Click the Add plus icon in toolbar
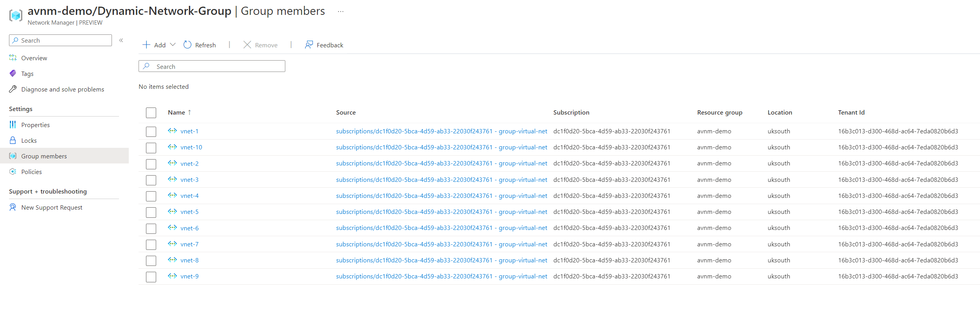The height and width of the screenshot is (314, 980). pyautogui.click(x=146, y=45)
